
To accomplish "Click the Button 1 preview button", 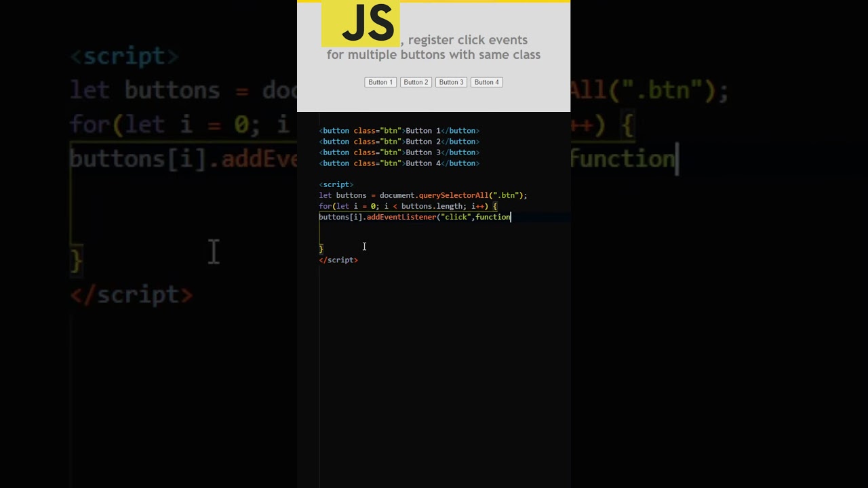I will point(380,82).
